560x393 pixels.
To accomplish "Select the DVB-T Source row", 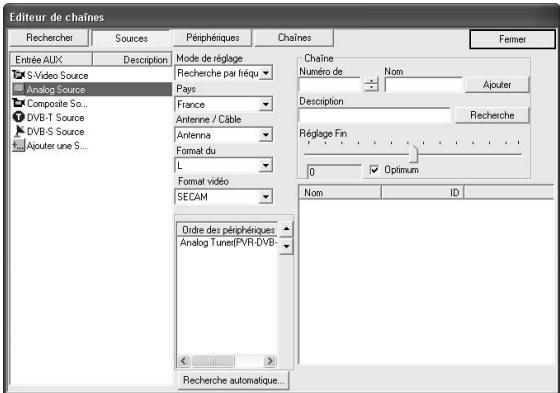I will click(x=91, y=118).
